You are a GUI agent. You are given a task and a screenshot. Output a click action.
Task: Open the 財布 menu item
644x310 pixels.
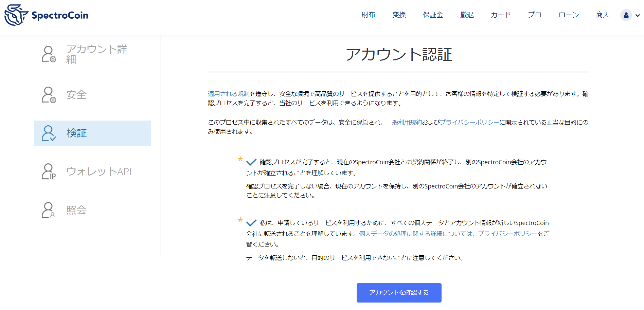coord(368,15)
